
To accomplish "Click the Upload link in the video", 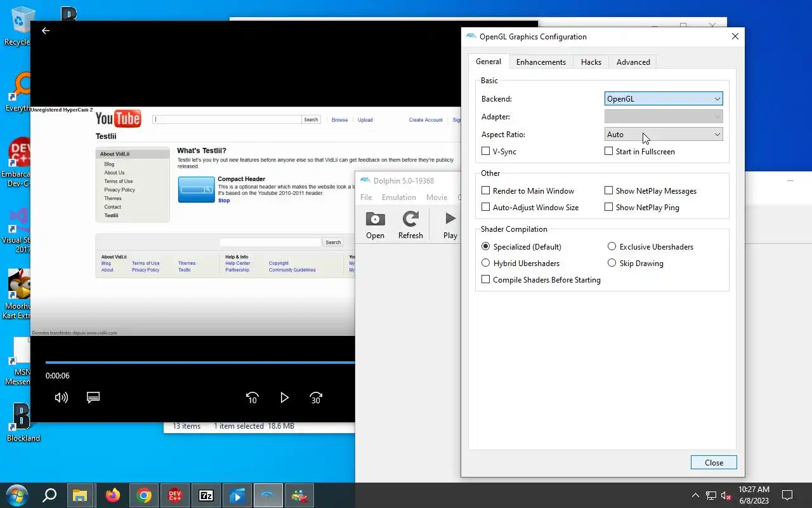I will click(x=365, y=120).
